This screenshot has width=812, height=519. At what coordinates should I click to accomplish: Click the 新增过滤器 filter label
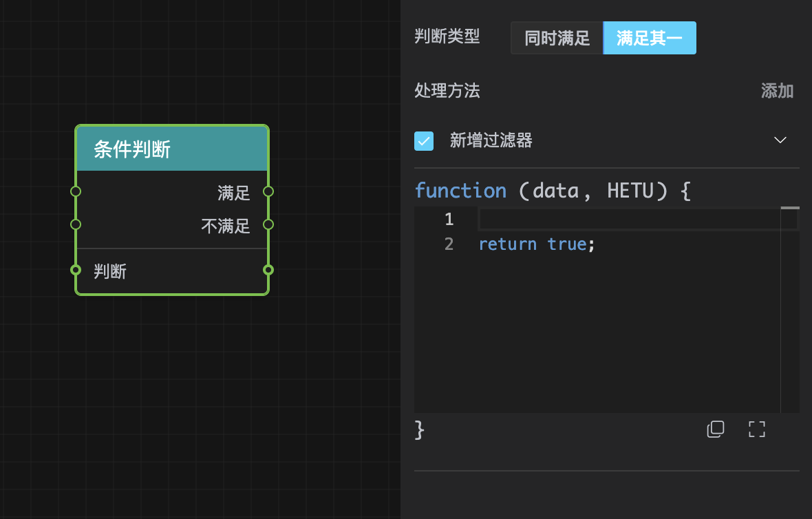[491, 140]
